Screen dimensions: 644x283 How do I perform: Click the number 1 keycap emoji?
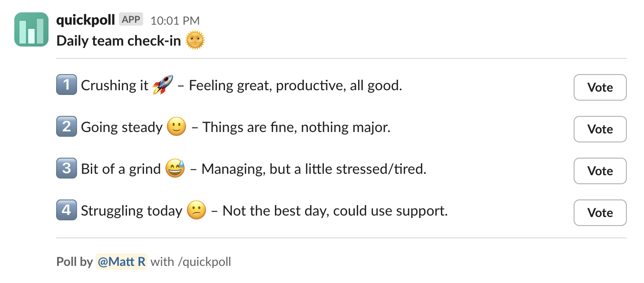tap(67, 85)
